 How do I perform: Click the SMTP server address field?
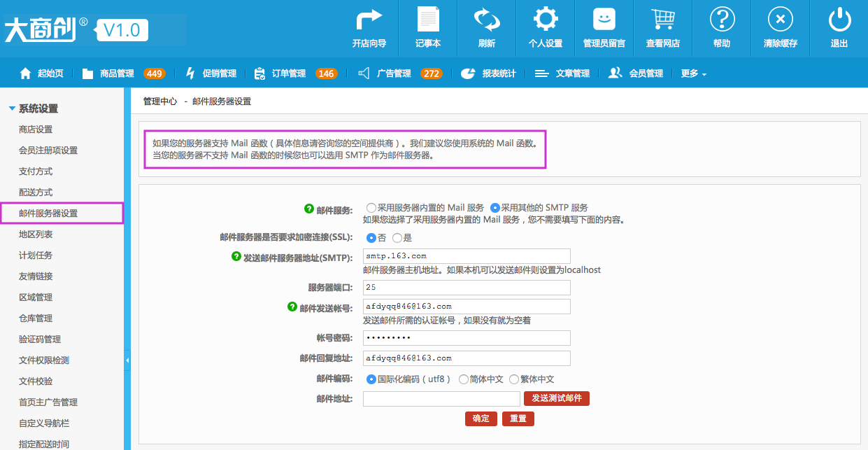(x=467, y=256)
